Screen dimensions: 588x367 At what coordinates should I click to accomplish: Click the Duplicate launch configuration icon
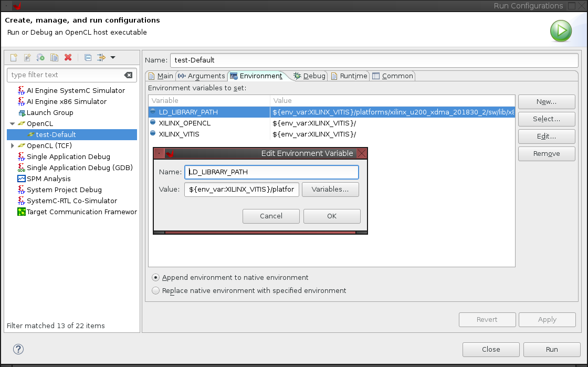click(54, 58)
